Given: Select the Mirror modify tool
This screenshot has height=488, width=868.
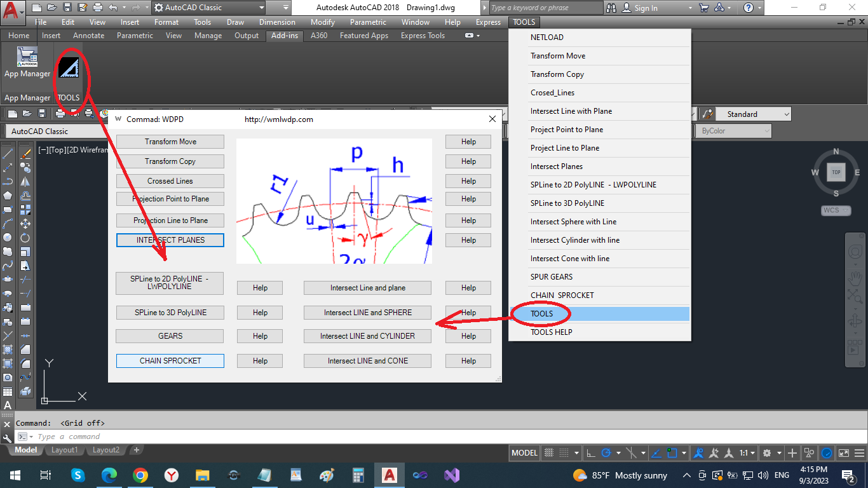Looking at the screenshot, I should pyautogui.click(x=26, y=181).
